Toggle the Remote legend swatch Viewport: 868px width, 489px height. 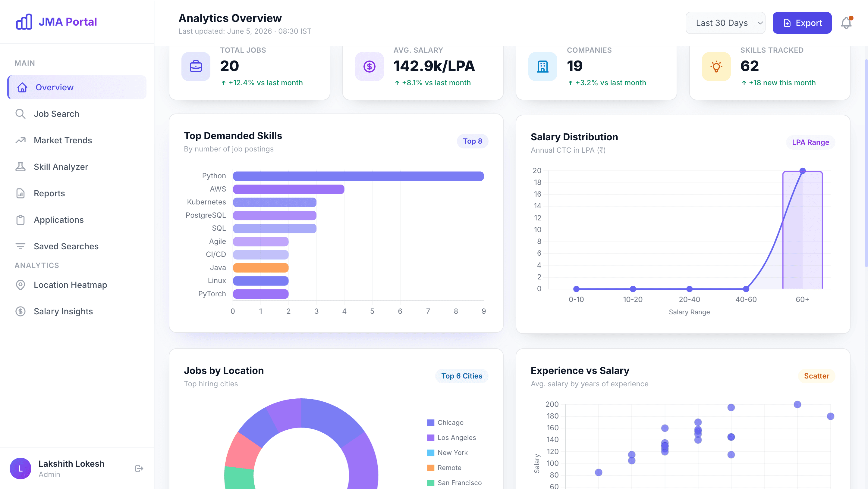click(430, 468)
